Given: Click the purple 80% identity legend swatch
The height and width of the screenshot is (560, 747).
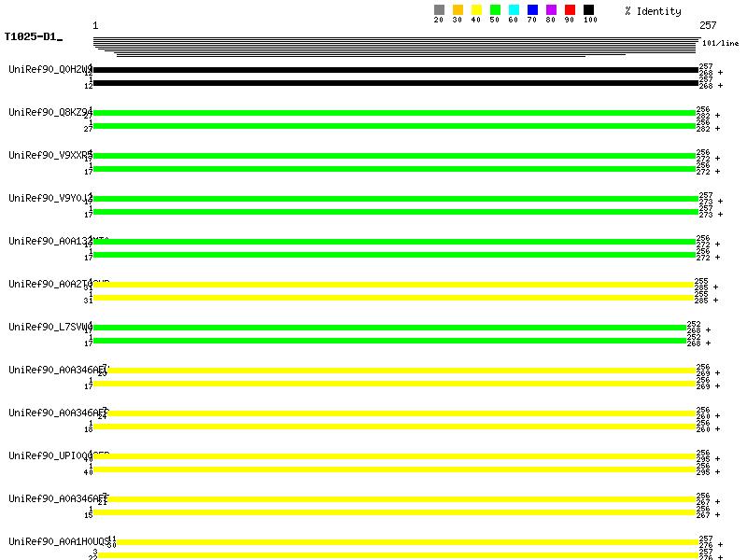Looking at the screenshot, I should tap(551, 9).
